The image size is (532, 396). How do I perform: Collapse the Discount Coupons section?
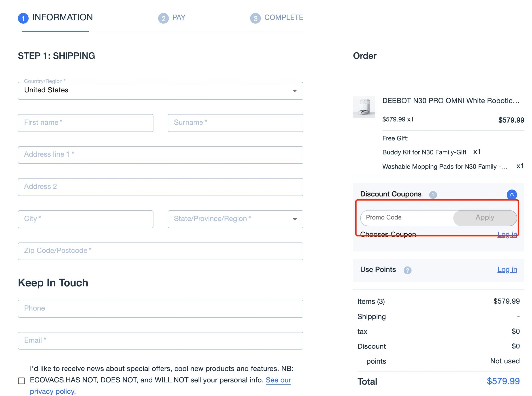(511, 195)
